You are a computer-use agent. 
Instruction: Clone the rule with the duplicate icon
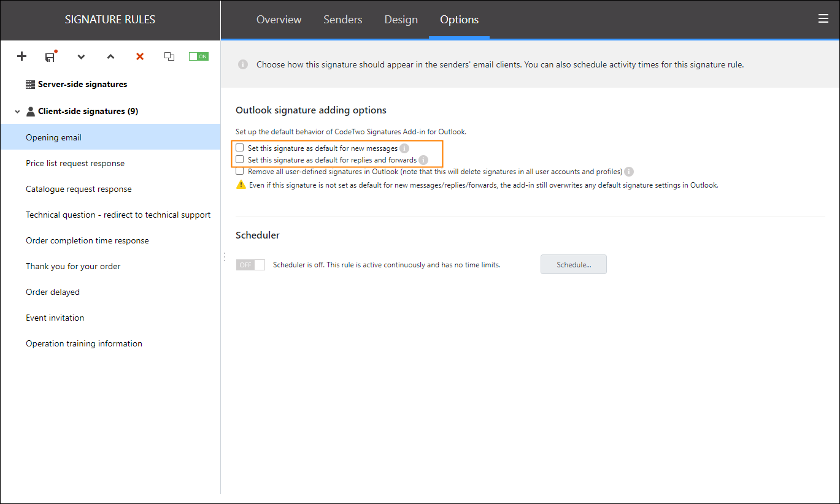(169, 56)
